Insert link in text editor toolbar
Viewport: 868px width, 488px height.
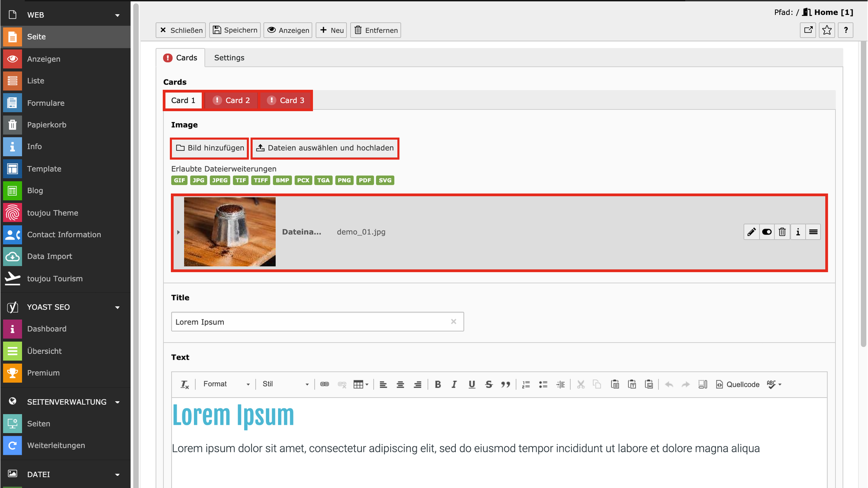point(325,384)
